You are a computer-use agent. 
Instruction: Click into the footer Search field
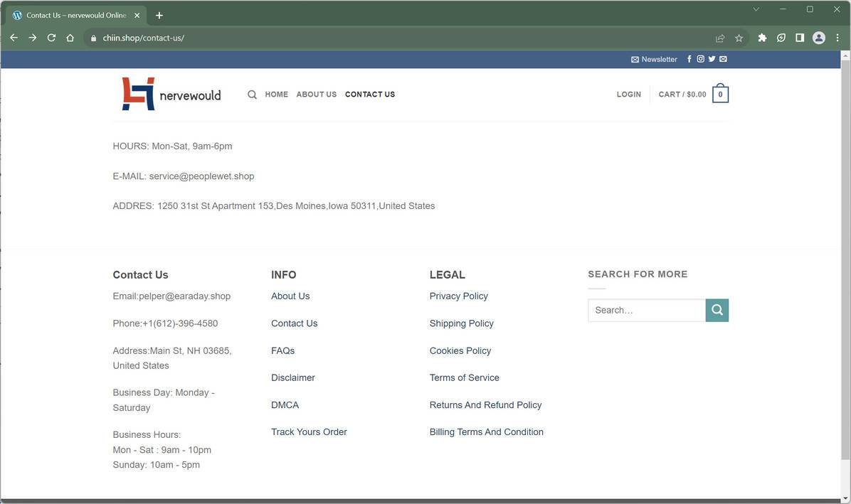(x=646, y=310)
